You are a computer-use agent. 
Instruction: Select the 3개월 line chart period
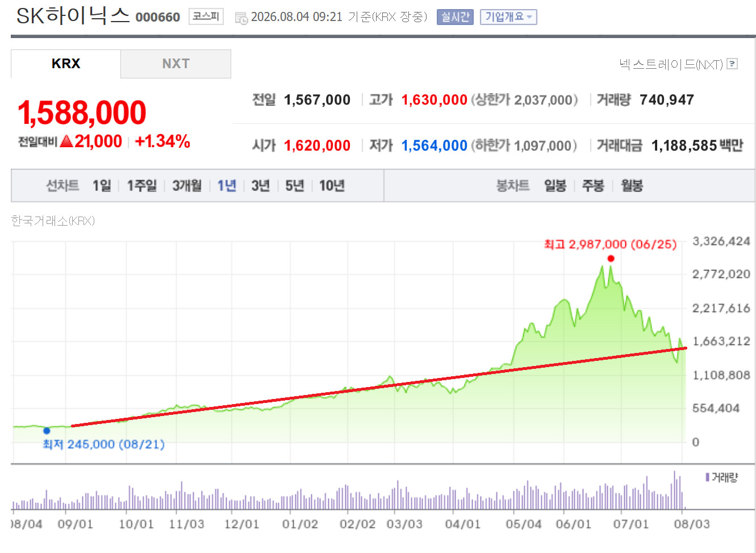pyautogui.click(x=187, y=186)
